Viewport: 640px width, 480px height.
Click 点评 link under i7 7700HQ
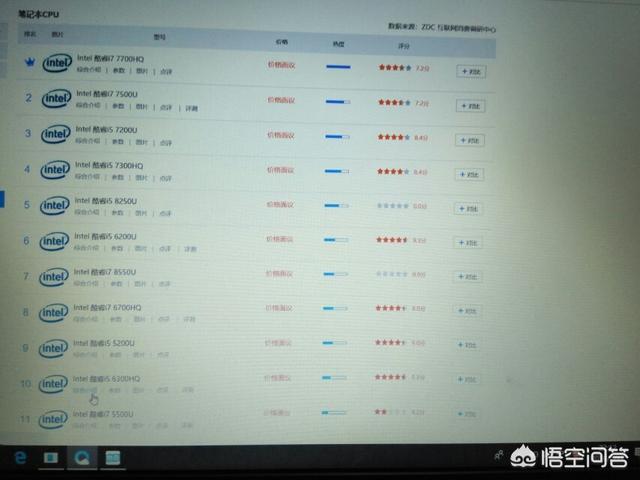click(166, 71)
